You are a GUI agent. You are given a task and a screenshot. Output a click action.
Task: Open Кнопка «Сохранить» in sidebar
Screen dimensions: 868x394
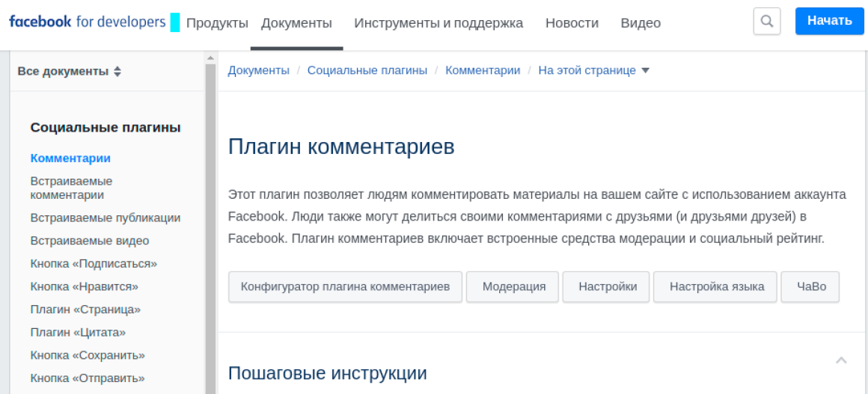pos(88,355)
